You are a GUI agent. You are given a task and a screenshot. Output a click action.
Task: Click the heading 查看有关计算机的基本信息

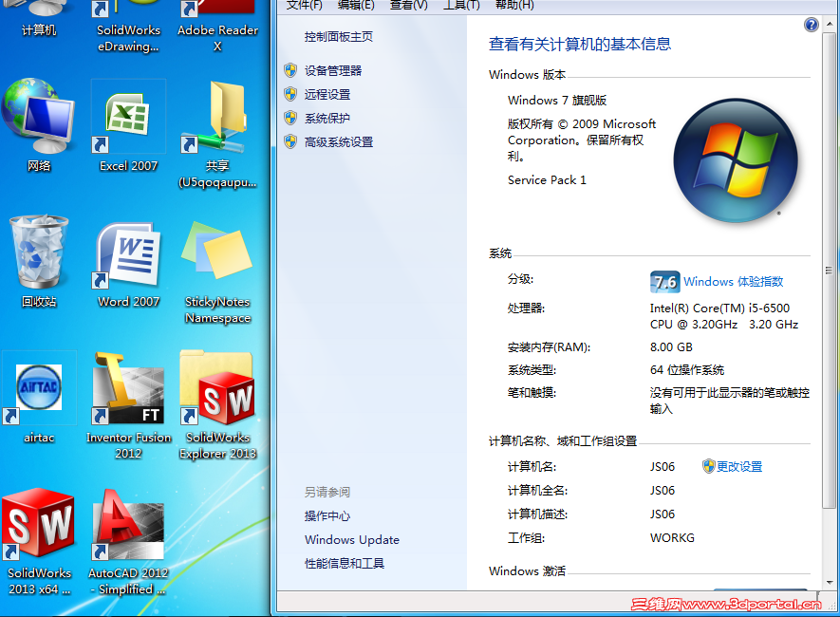pos(580,44)
